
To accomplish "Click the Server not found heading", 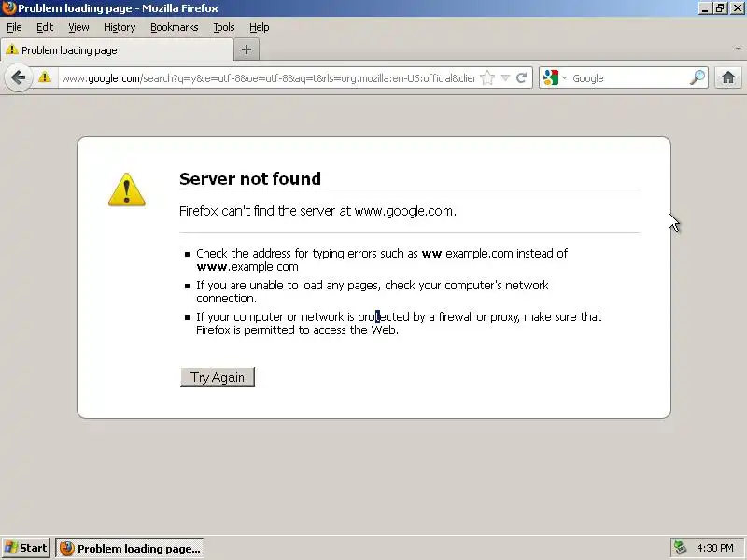I will [250, 178].
